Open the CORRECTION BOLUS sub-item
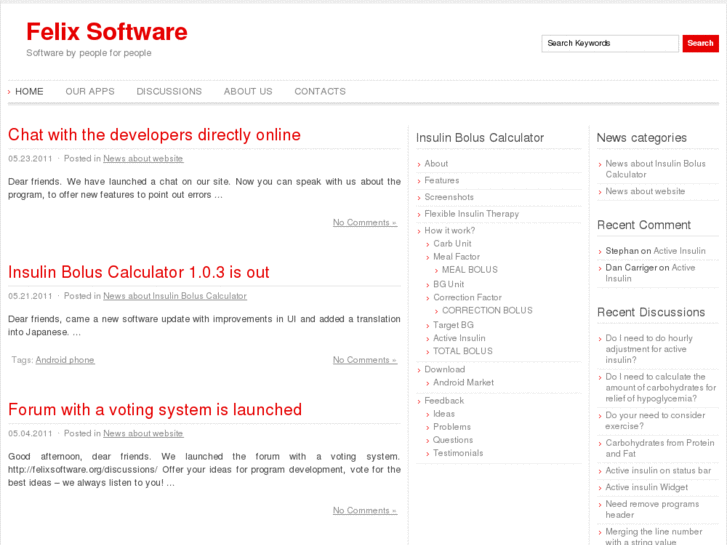727x545 pixels. pos(487,311)
